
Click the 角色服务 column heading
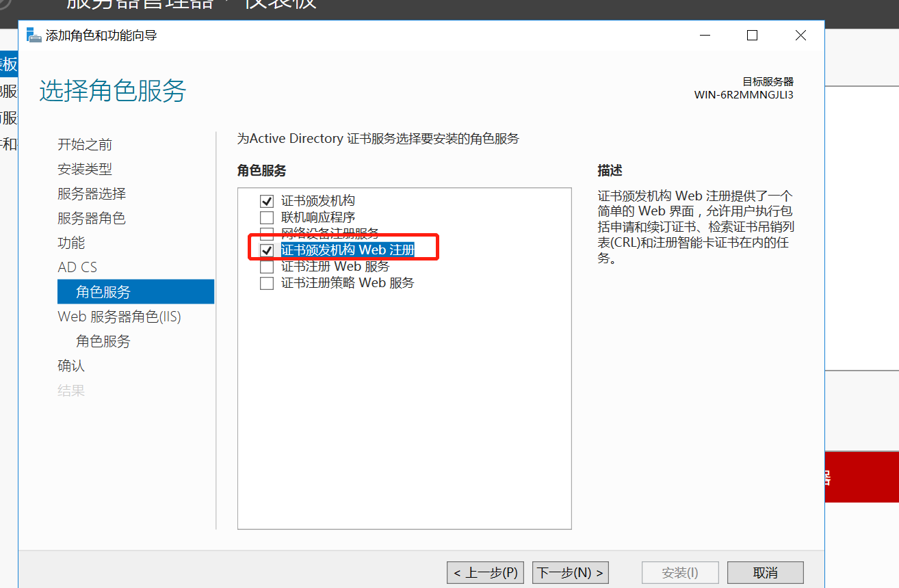tap(261, 170)
